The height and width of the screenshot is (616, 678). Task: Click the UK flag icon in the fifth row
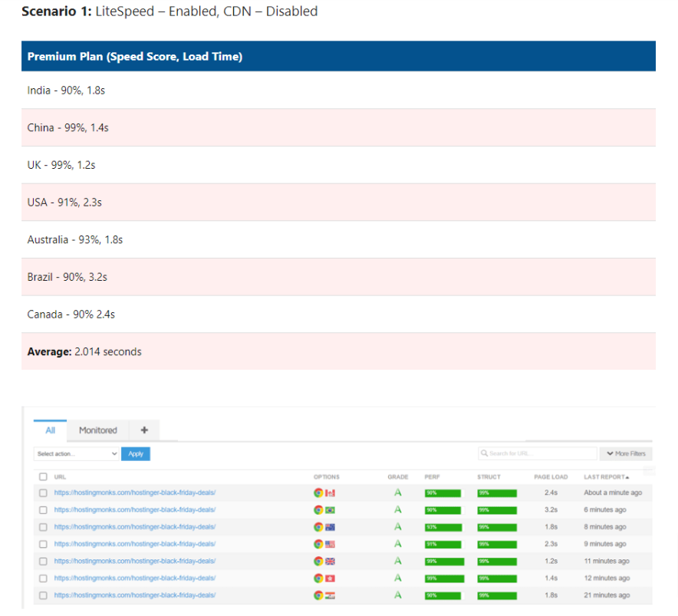pyautogui.click(x=329, y=561)
